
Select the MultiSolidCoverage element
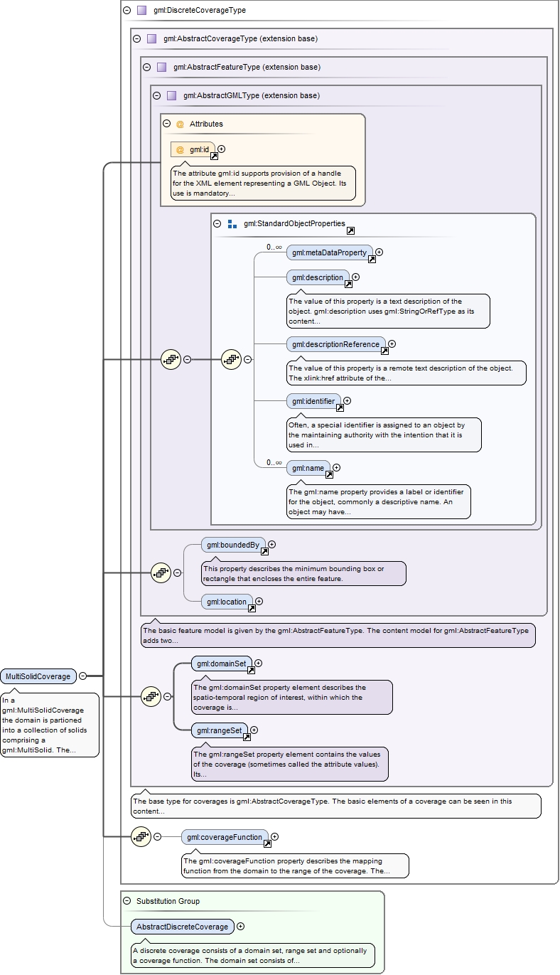(38, 676)
